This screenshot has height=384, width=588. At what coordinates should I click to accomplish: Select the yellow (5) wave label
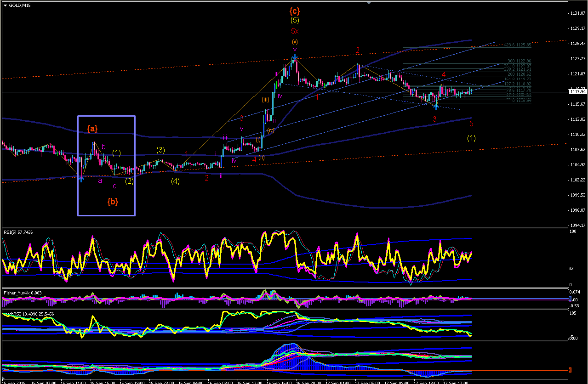point(295,20)
